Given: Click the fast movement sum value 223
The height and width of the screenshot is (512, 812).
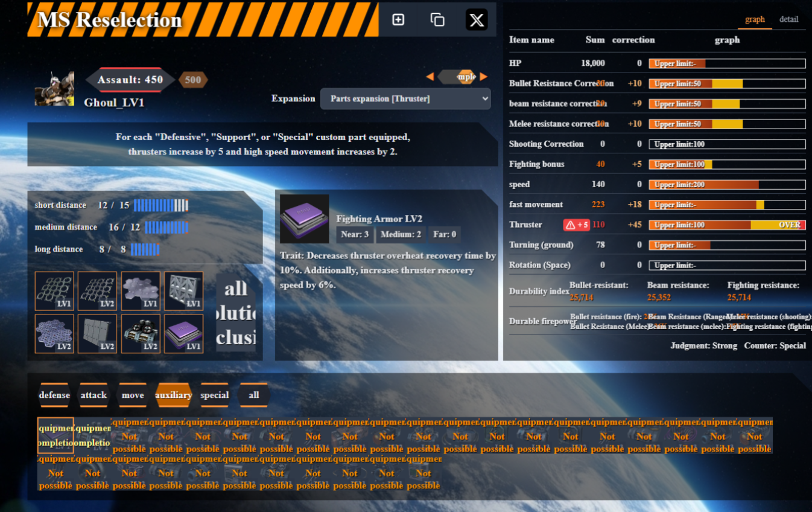Looking at the screenshot, I should (x=598, y=205).
